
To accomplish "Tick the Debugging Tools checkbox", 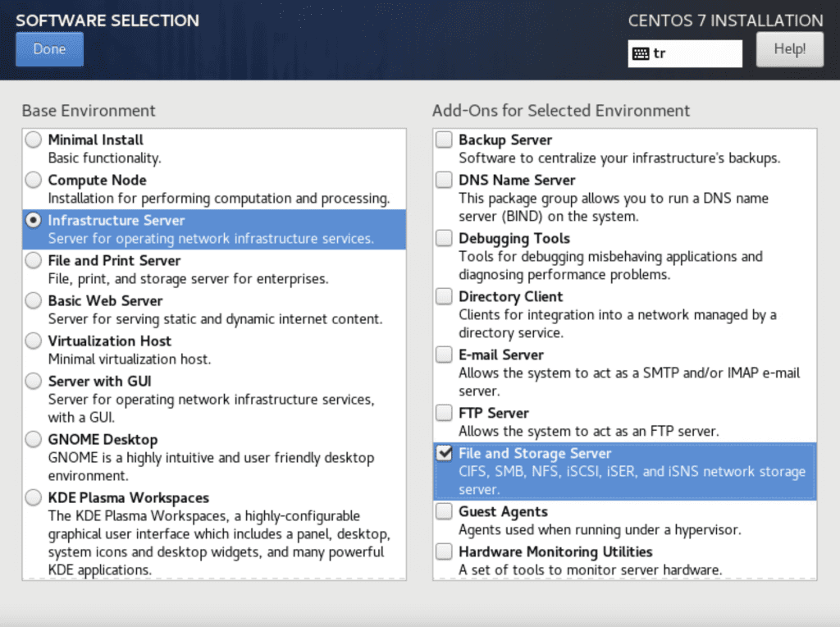I will click(444, 238).
